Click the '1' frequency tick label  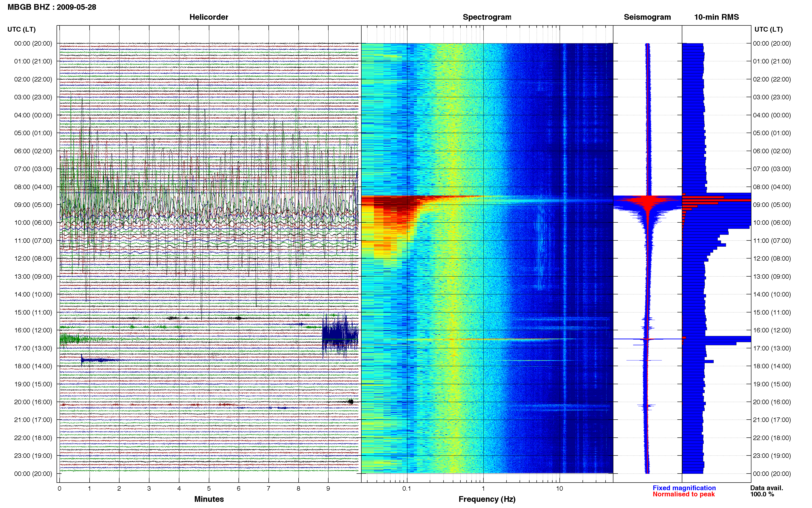[483, 489]
